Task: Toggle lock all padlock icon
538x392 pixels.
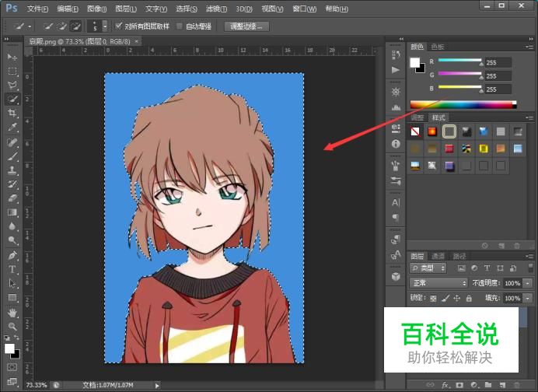Action: click(469, 299)
